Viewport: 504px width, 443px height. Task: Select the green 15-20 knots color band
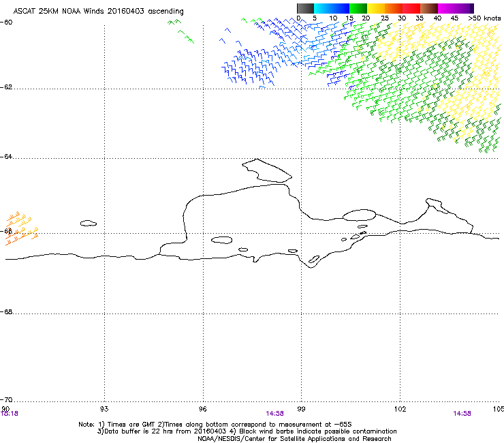(x=358, y=8)
